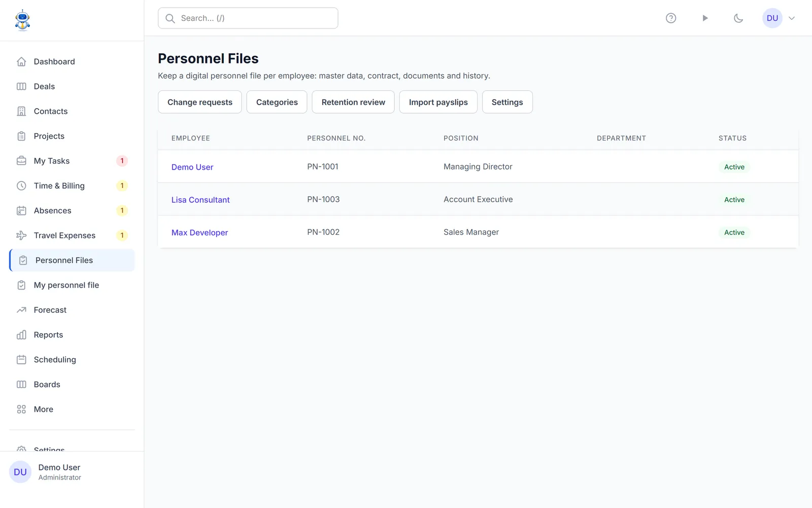Expand More in the sidebar

pos(72,409)
